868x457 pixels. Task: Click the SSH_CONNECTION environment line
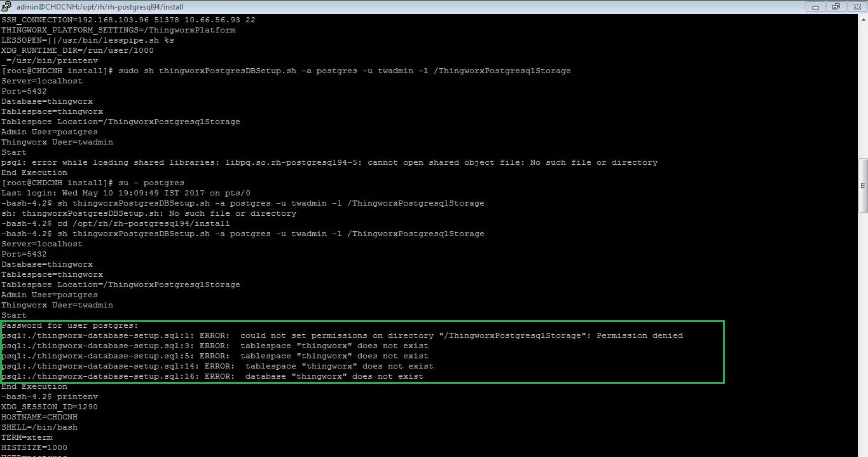(x=128, y=20)
